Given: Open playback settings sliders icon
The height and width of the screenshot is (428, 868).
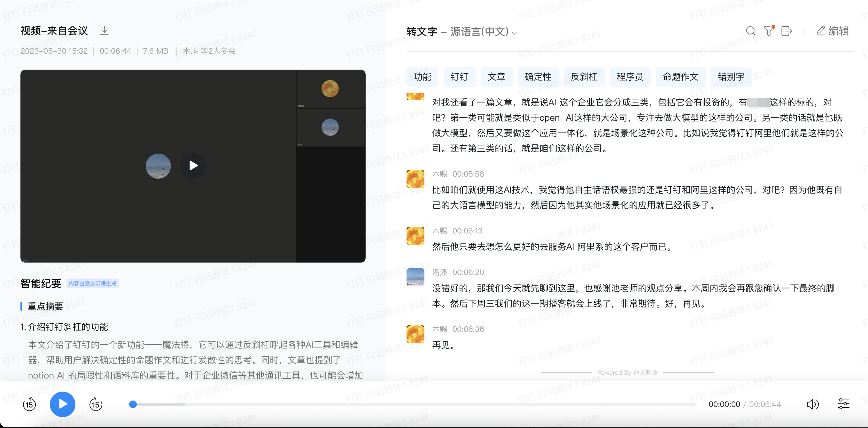Looking at the screenshot, I should coord(843,404).
